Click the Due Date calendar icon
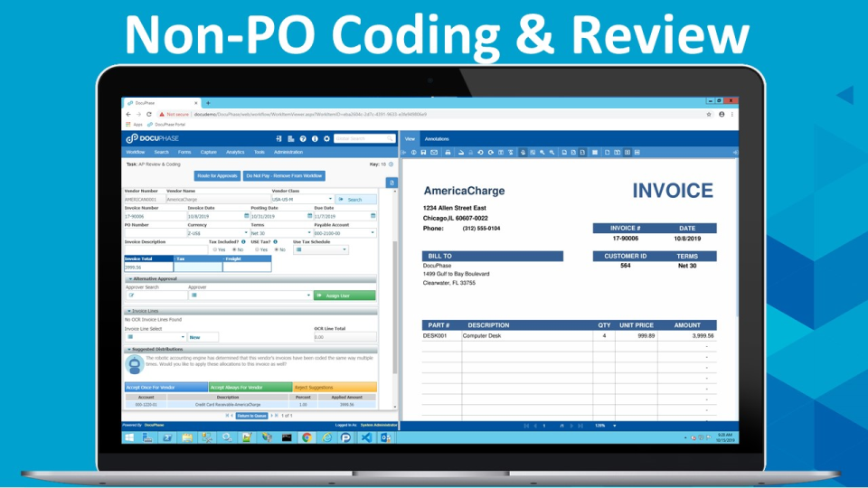Viewport: 868px width, 488px height. coord(373,216)
